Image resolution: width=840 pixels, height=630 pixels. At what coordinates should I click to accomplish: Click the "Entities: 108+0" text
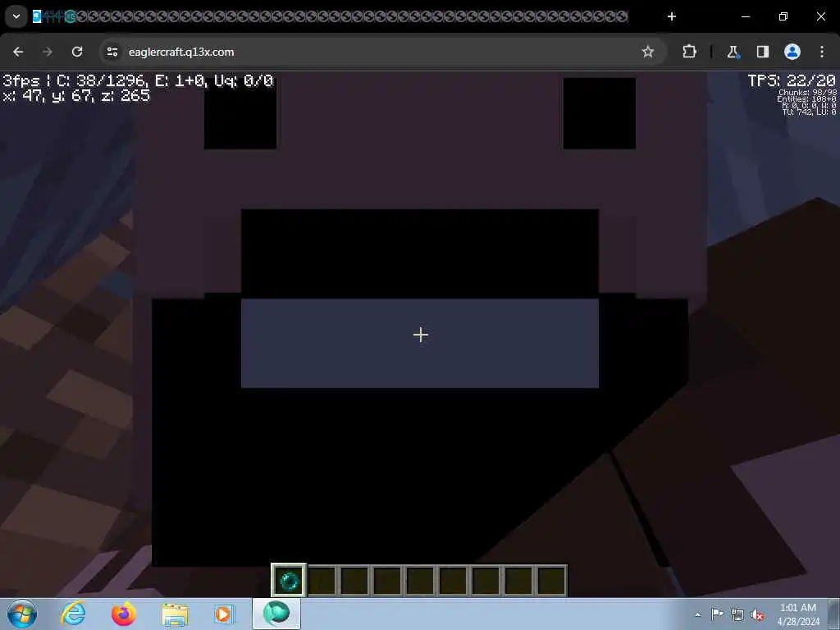(807, 99)
